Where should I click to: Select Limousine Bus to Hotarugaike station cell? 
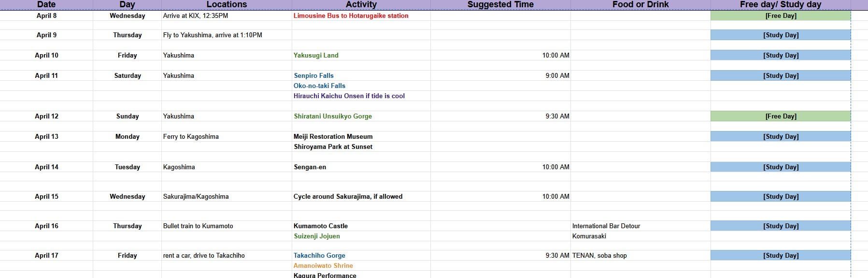click(361, 15)
